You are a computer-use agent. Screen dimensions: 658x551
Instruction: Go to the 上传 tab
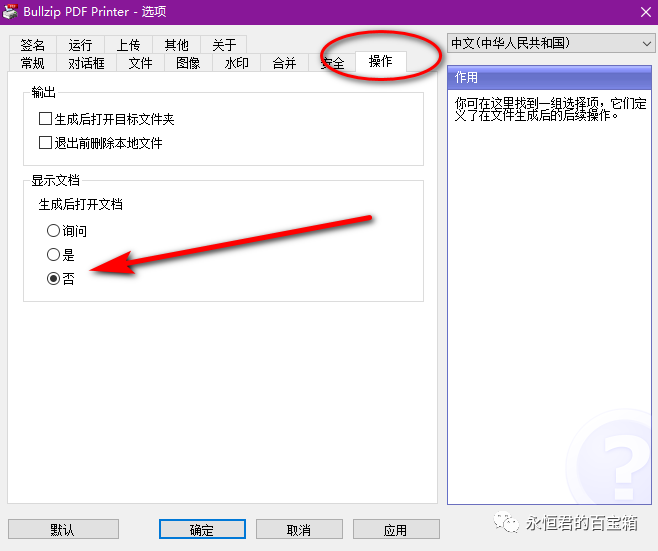(128, 45)
